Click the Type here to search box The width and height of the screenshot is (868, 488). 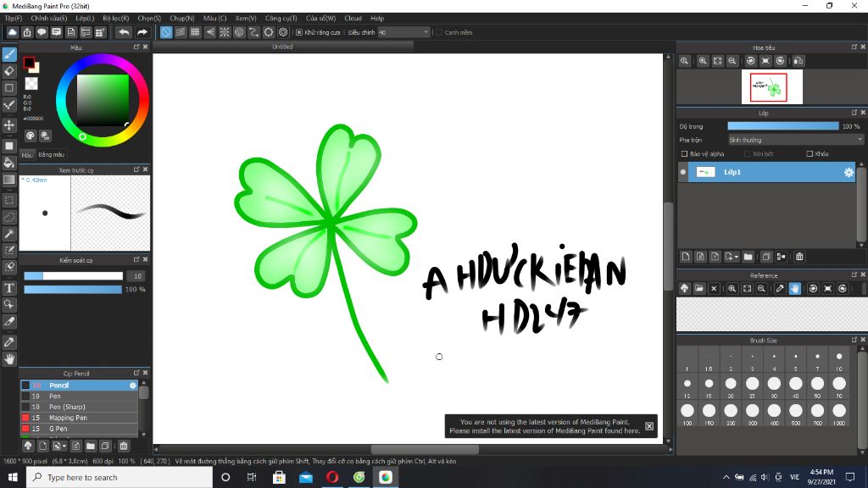click(x=119, y=477)
